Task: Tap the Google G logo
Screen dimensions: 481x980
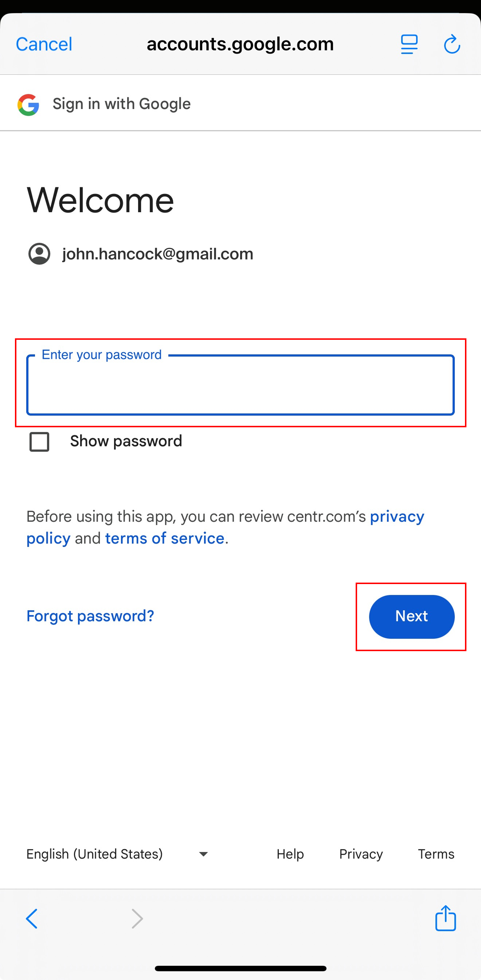Action: (28, 105)
